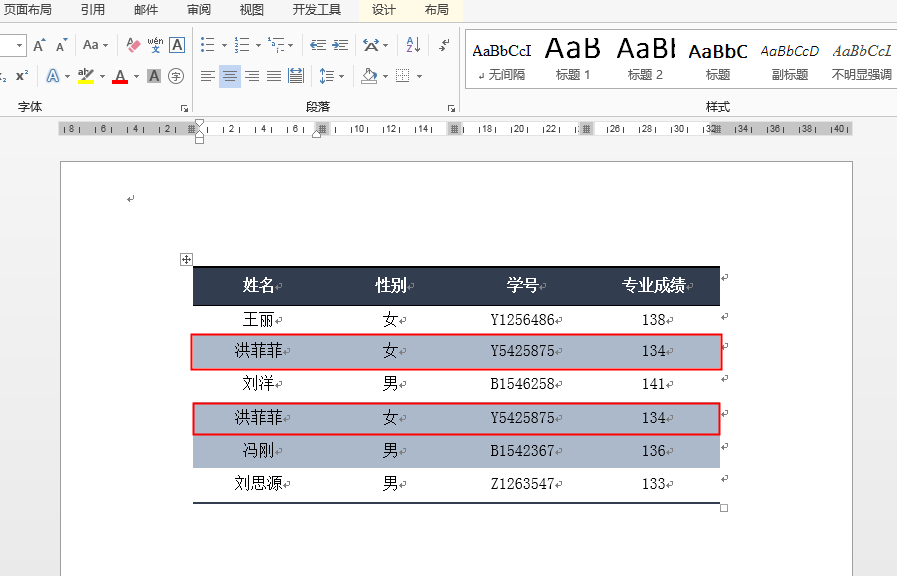The image size is (897, 576).
Task: Apply the 无间隔 style
Action: [502, 59]
